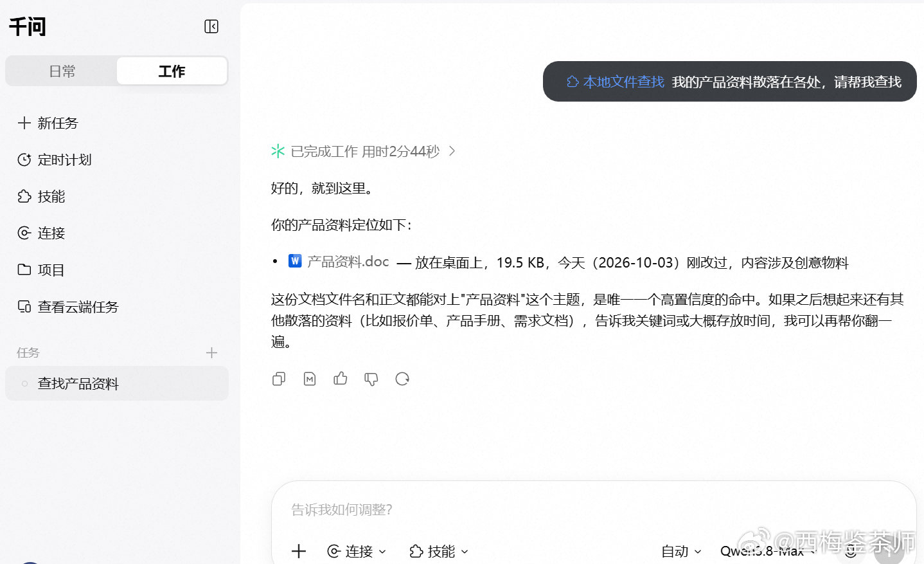This screenshot has width=924, height=564.
Task: Open 查看云端任务
Action: [116, 307]
